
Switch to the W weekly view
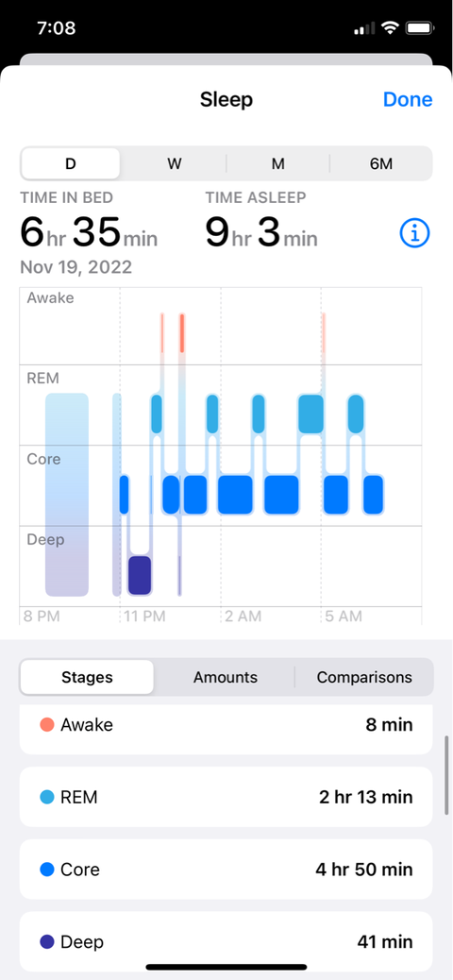[175, 163]
